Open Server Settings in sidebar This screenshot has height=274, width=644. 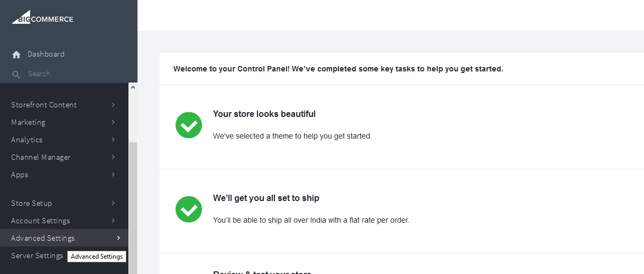point(37,255)
